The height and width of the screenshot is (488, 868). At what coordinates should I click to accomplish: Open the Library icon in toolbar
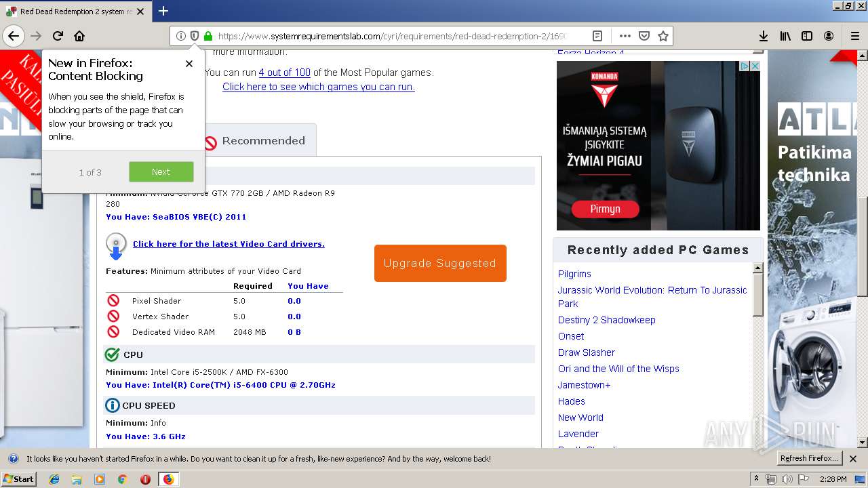[785, 36]
